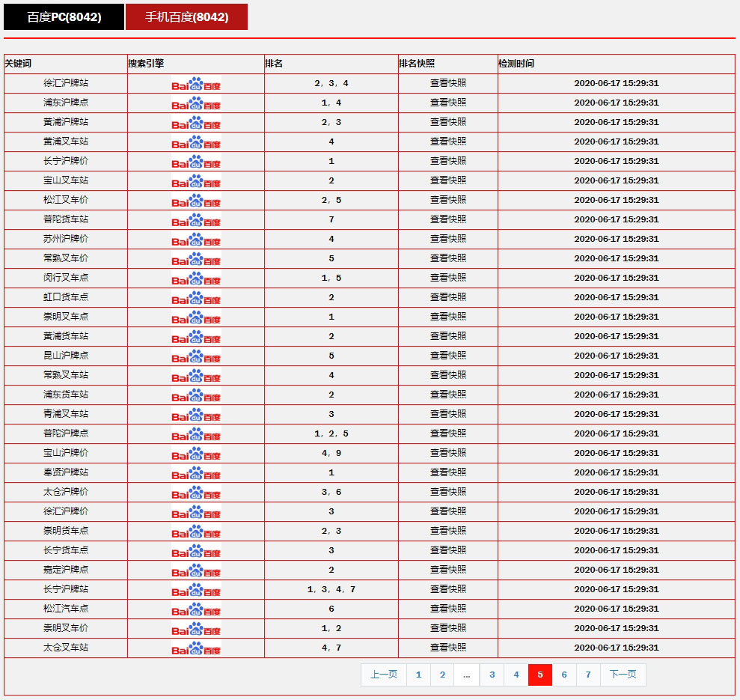Click the 崇明货车点 keyword cell

tap(66, 531)
